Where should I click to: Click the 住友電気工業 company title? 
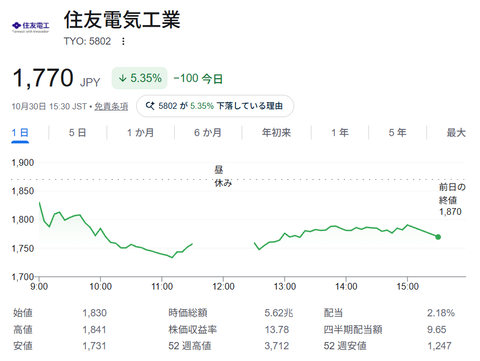(x=122, y=20)
